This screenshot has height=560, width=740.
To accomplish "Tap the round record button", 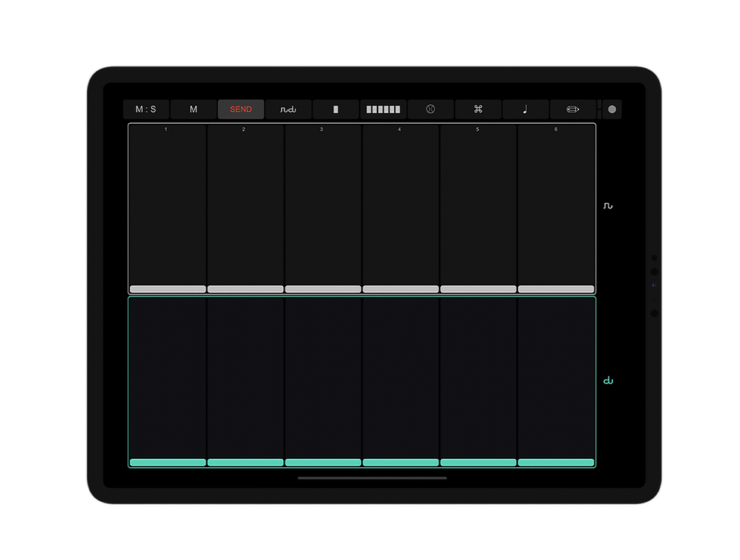I will [612, 109].
